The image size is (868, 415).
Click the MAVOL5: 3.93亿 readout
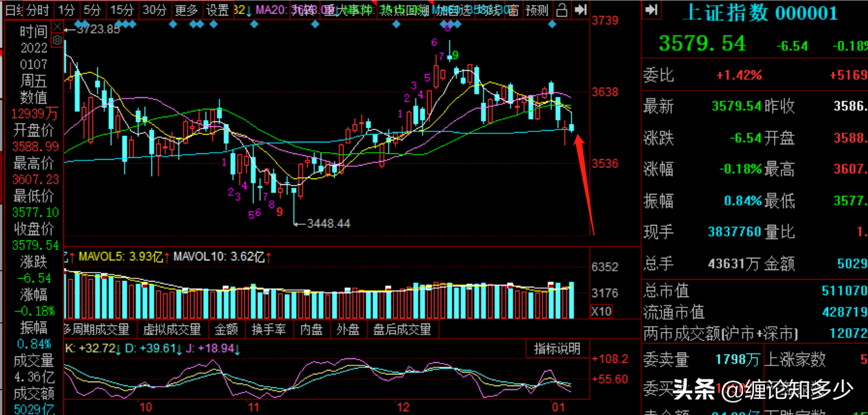tap(121, 257)
